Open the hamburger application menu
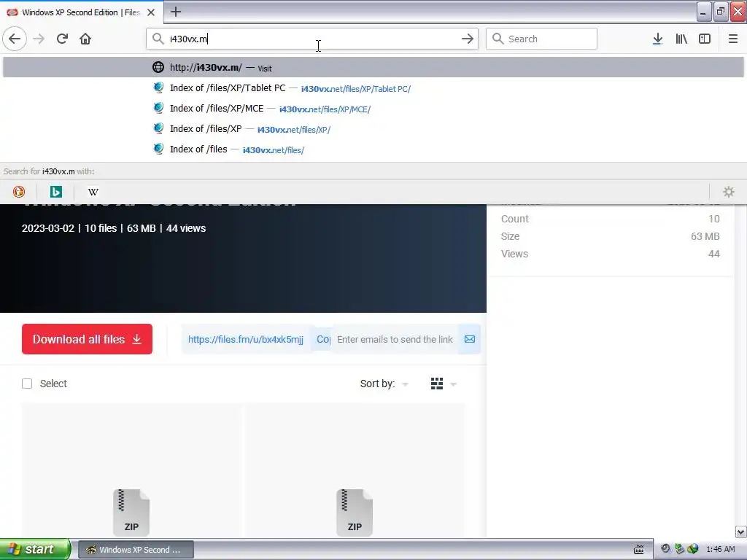This screenshot has height=560, width=747. coord(733,39)
